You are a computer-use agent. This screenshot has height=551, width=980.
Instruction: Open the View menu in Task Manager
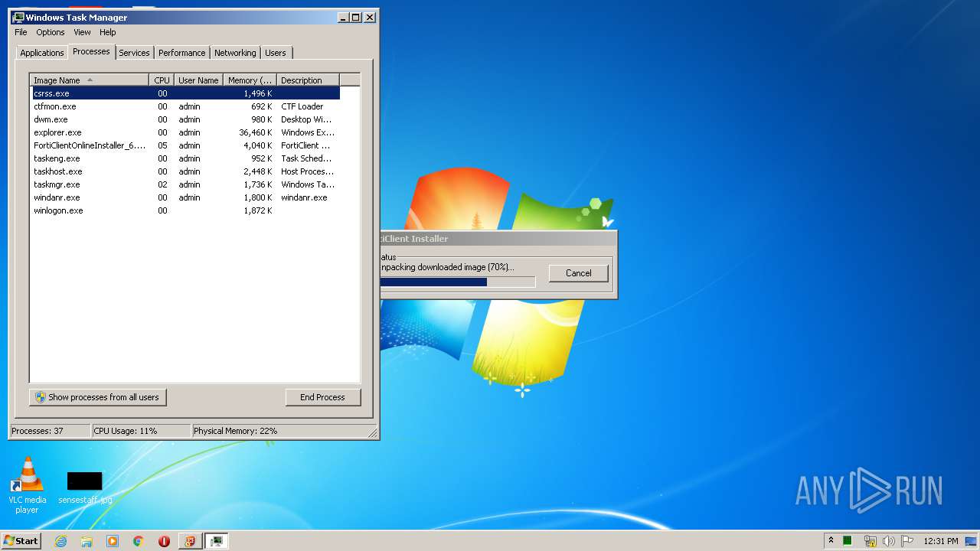coord(82,32)
